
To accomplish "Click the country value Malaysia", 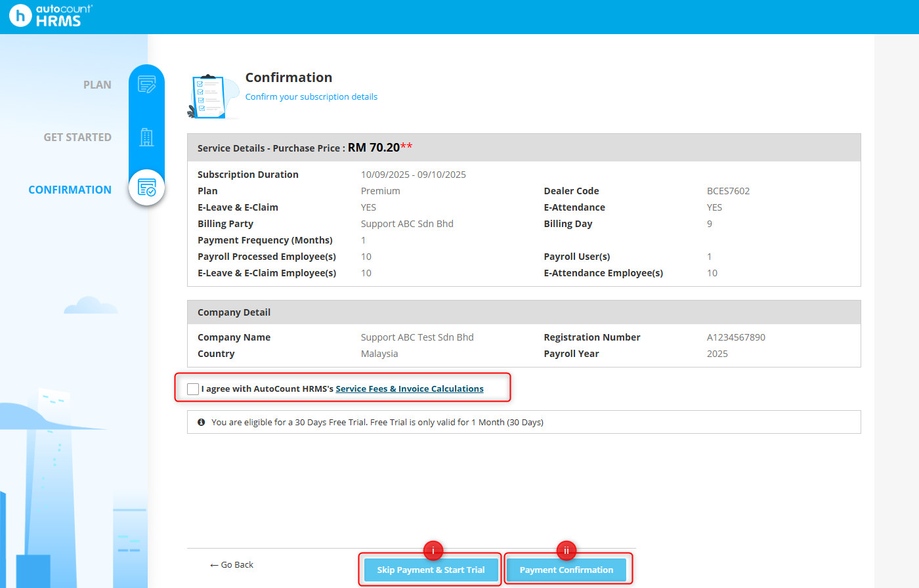I will click(379, 354).
